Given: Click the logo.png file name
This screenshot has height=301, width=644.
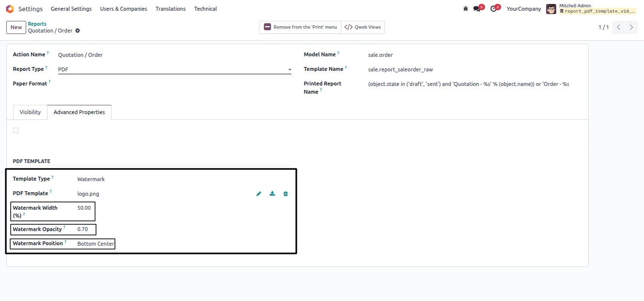Looking at the screenshot, I should (x=88, y=194).
